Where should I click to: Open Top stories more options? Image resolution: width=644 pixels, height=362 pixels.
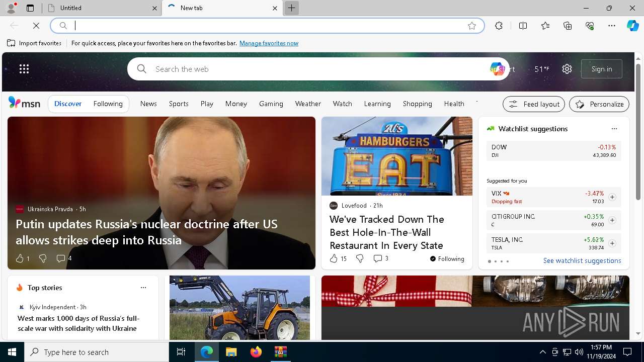pyautogui.click(x=143, y=288)
